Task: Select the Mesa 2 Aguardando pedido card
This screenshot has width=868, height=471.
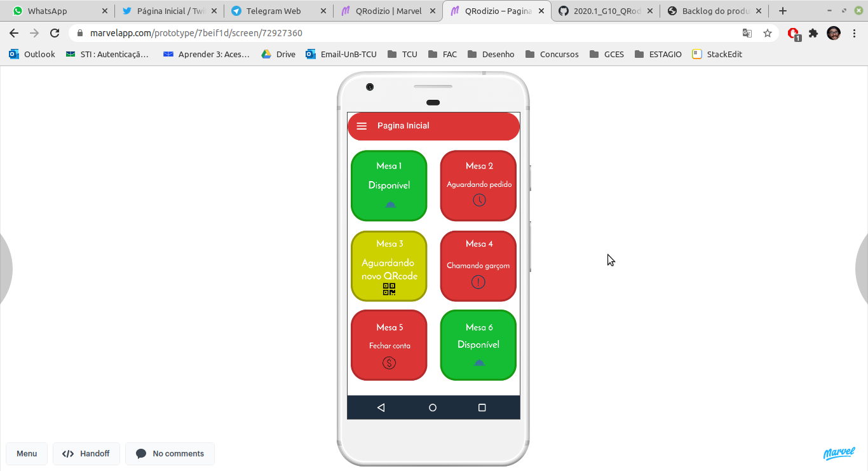Action: click(x=478, y=186)
